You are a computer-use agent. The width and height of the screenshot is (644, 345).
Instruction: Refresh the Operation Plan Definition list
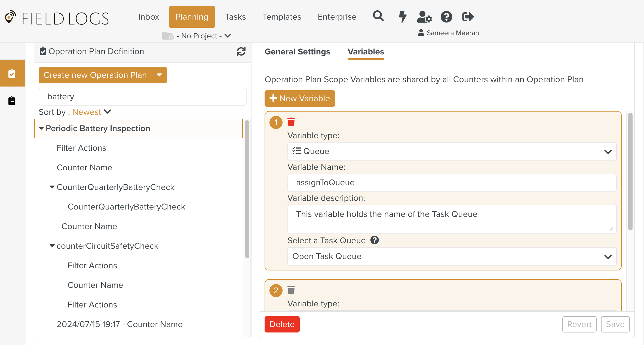(241, 51)
